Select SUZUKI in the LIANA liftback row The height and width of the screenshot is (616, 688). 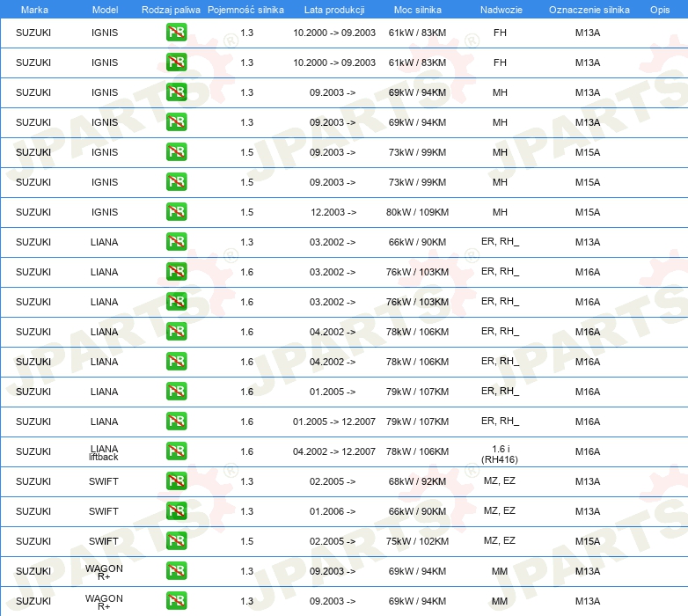(33, 451)
